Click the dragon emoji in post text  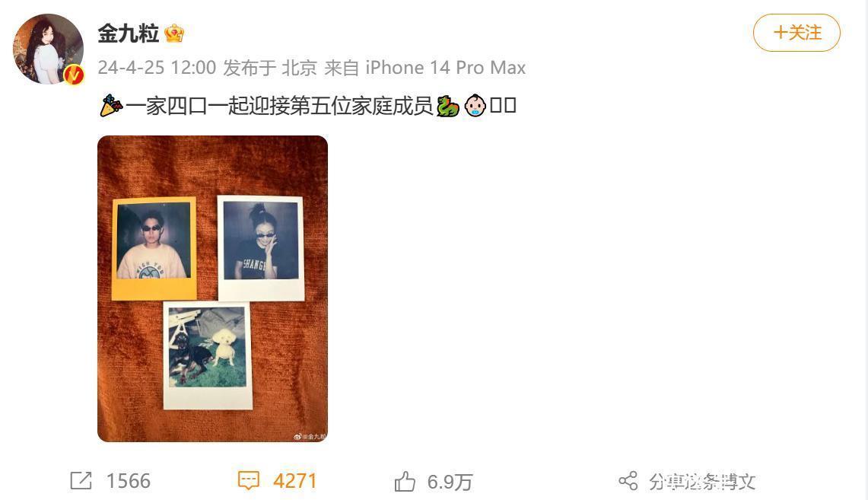tap(448, 106)
